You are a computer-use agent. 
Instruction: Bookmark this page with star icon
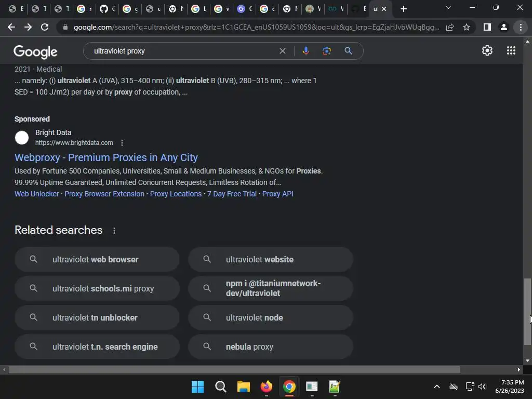point(467,27)
